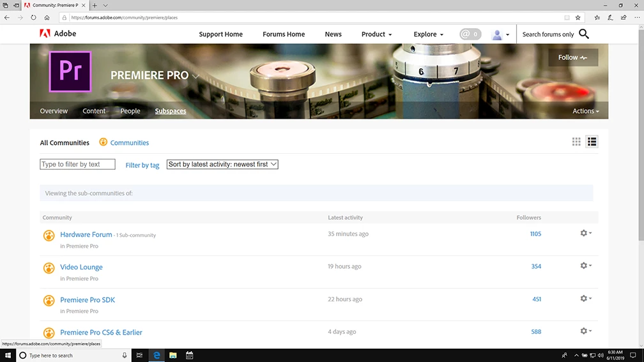Screen dimensions: 644x362
Task: Add page to favorites star
Action: [578, 18]
